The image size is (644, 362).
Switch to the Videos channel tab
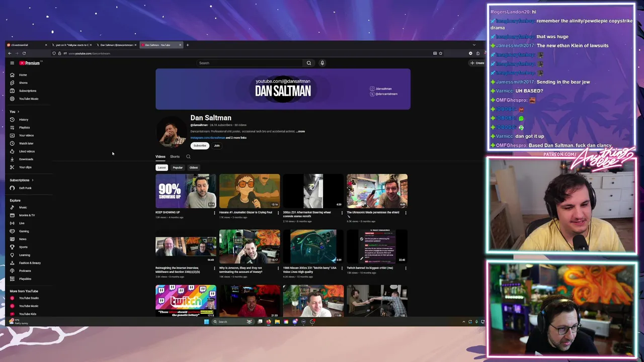(x=160, y=156)
